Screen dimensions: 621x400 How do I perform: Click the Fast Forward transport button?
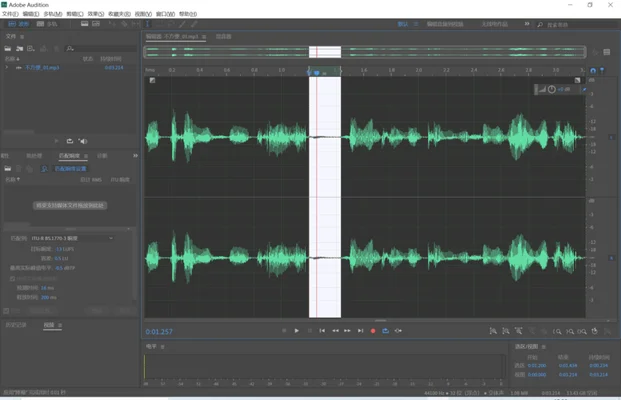(x=347, y=331)
